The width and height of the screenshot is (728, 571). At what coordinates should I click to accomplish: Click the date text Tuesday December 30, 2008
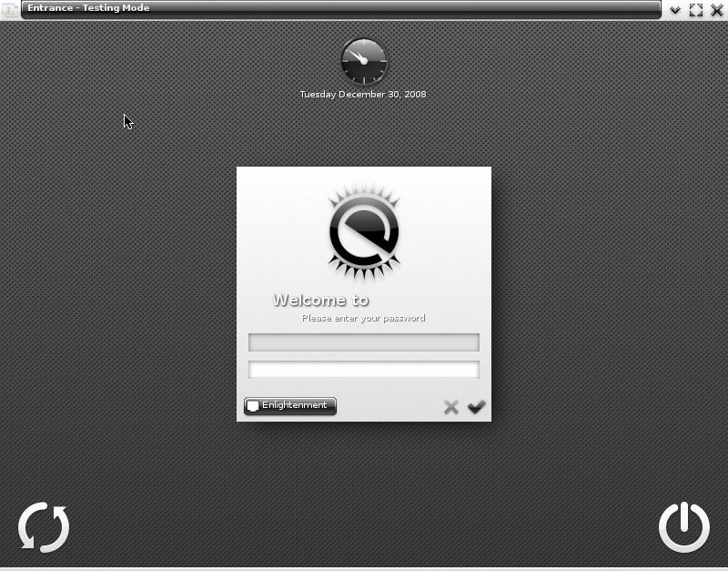pos(363,95)
